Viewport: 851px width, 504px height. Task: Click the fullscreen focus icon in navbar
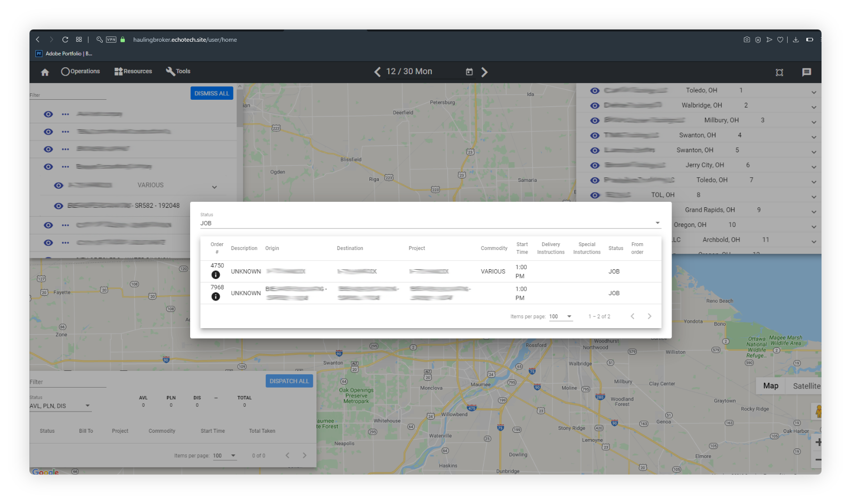[x=779, y=72]
